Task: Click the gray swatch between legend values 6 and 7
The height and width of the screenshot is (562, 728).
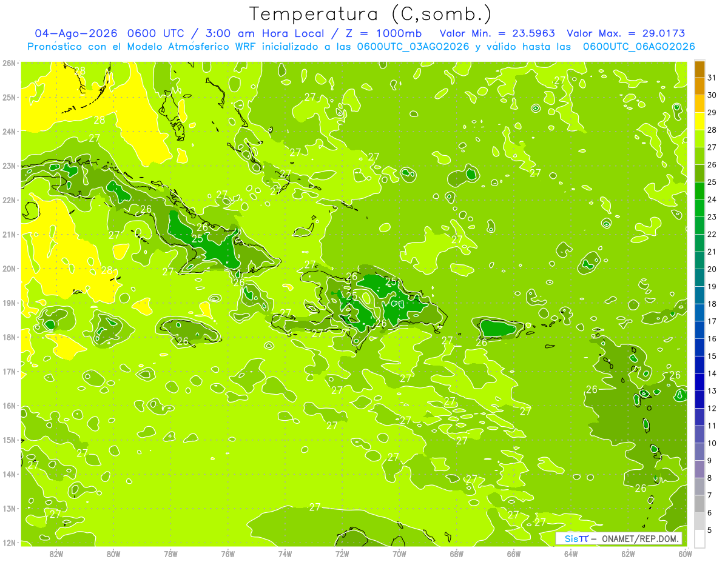Action: (699, 504)
